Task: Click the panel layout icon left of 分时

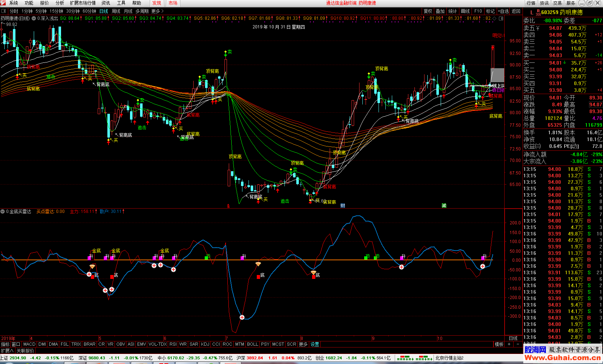Action: (4, 11)
